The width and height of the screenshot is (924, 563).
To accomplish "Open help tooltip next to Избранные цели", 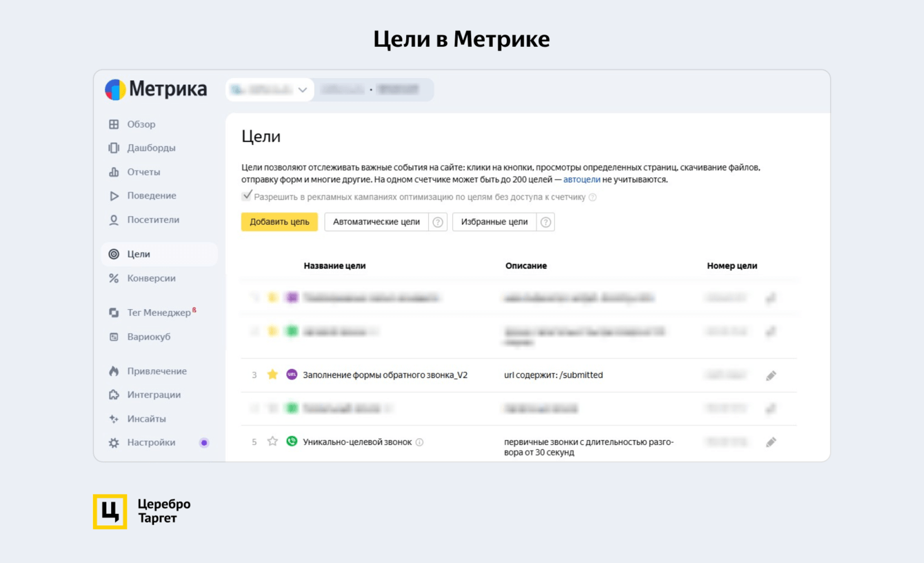I will click(545, 222).
